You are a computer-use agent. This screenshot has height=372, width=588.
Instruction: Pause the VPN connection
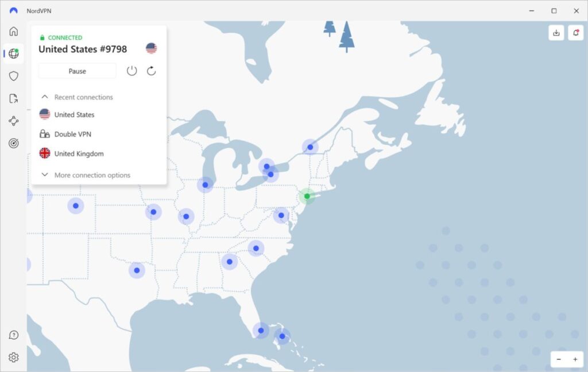[x=78, y=71]
